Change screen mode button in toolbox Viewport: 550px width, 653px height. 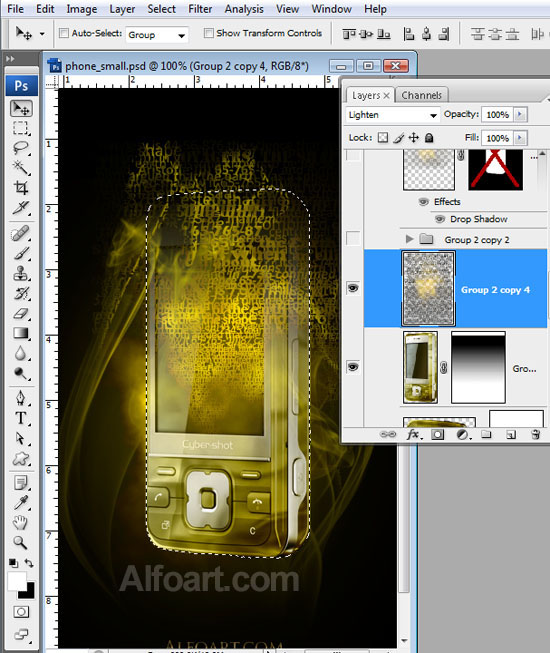[21, 634]
